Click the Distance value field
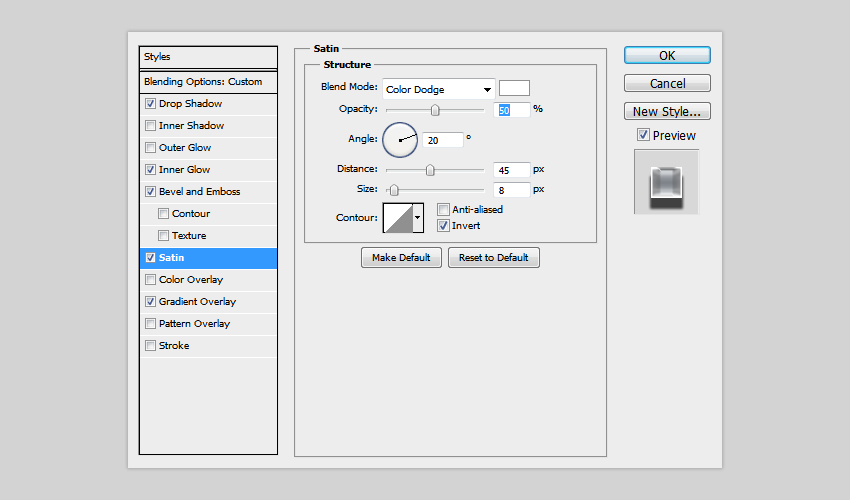This screenshot has width=850, height=500. click(x=510, y=171)
